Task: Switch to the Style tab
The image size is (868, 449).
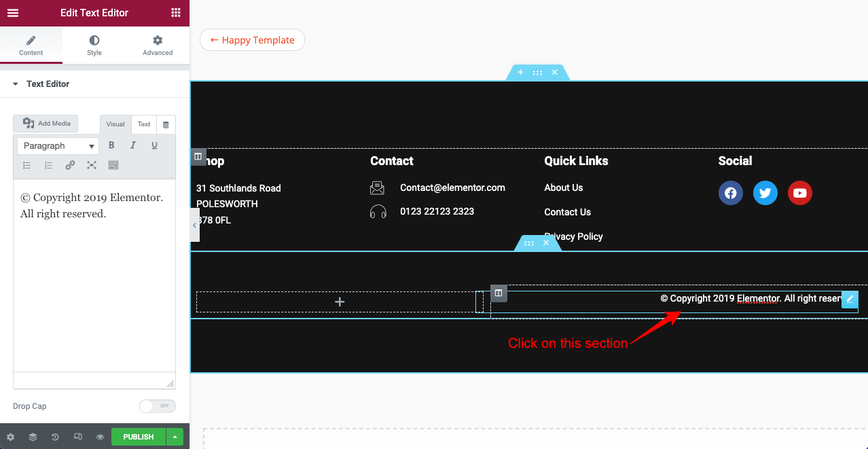Action: 94,45
